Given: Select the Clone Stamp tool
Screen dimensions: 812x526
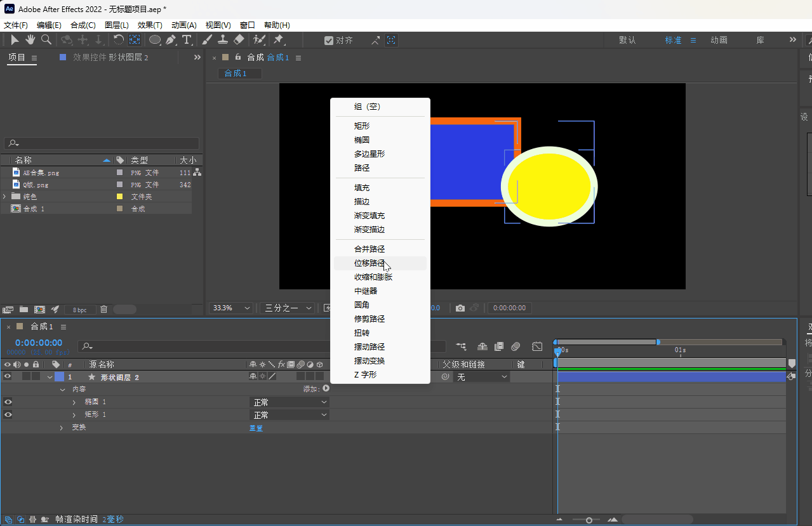Looking at the screenshot, I should pos(223,40).
